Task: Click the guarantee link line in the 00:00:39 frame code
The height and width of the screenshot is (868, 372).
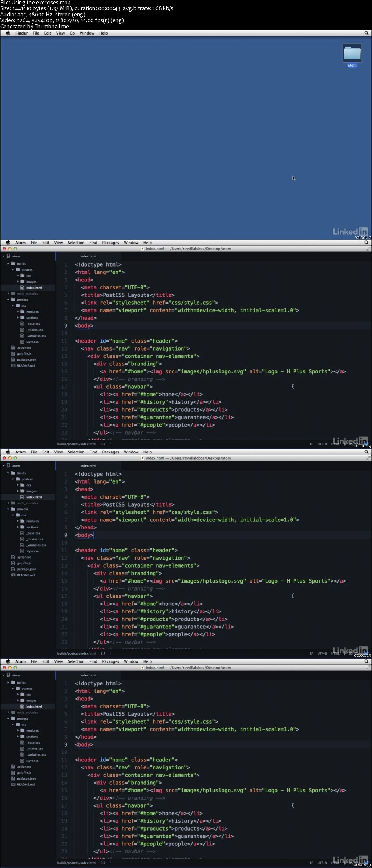Action: coord(167,836)
